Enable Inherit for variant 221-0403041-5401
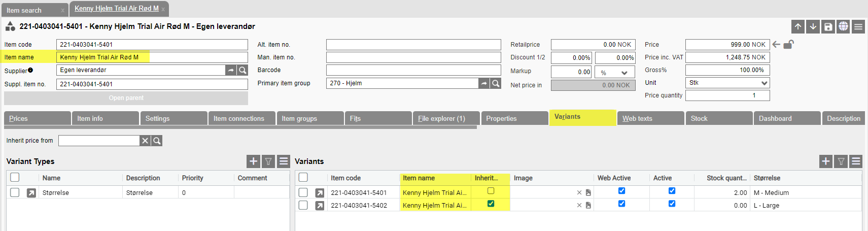868x231 pixels. click(x=491, y=191)
